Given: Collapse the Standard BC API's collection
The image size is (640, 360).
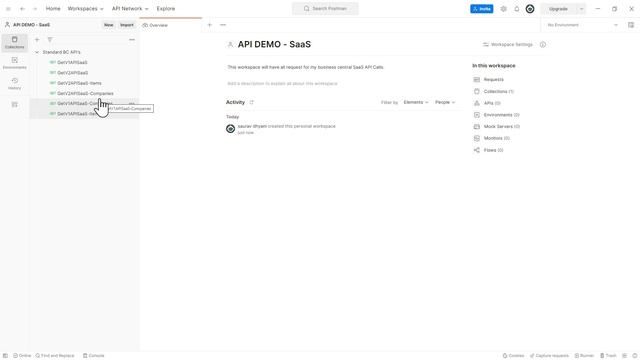Looking at the screenshot, I should (x=37, y=52).
